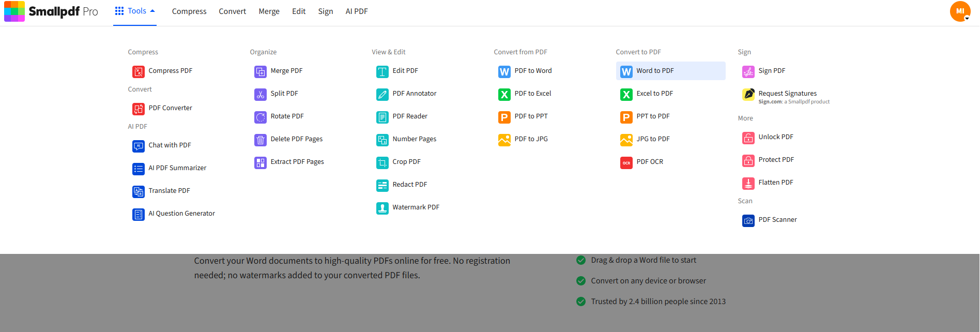Click the 'View & Edit' heading
The image size is (980, 332).
coord(388,52)
